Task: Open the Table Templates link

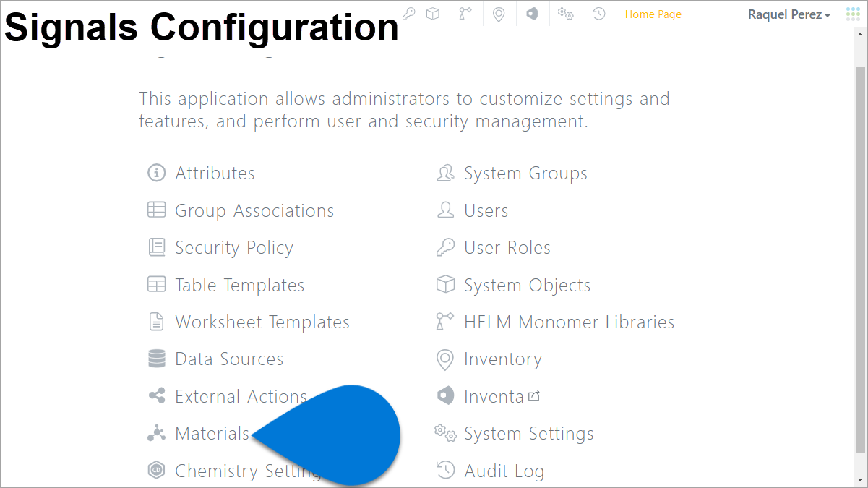Action: (239, 285)
